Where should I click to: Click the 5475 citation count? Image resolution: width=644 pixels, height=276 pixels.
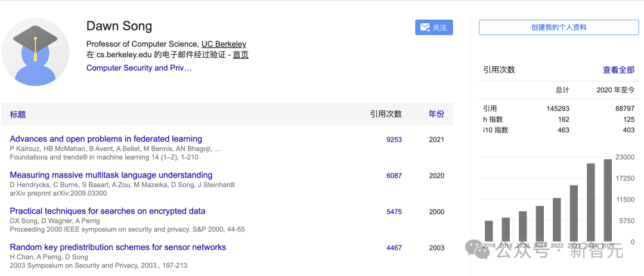(x=394, y=212)
